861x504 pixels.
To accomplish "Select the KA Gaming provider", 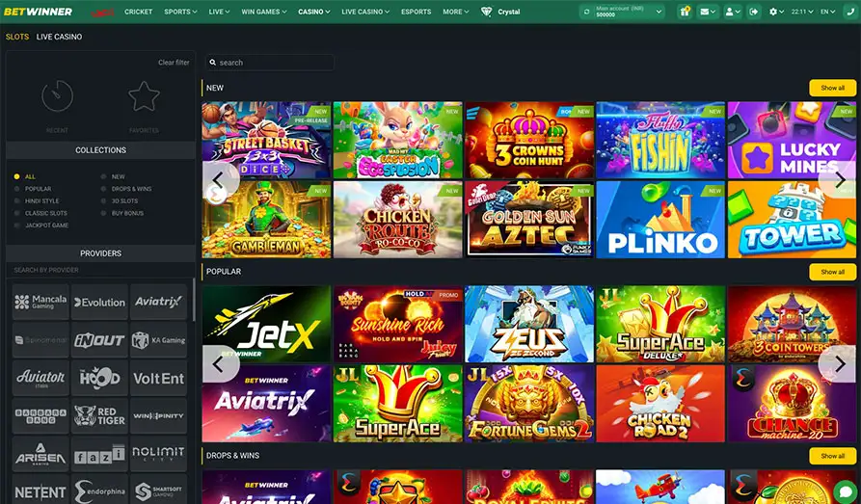I will [x=158, y=340].
